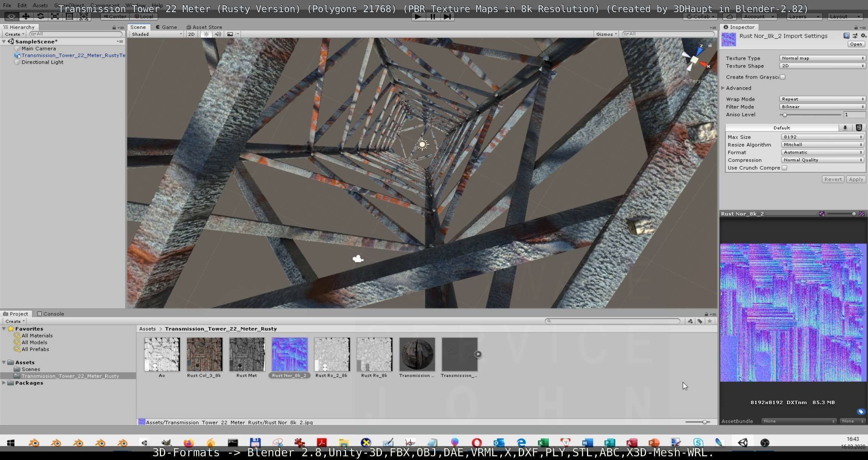Lock the Inspector panel

(x=856, y=27)
